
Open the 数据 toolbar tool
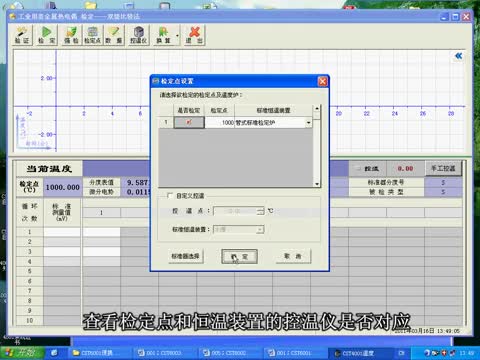pos(114,35)
